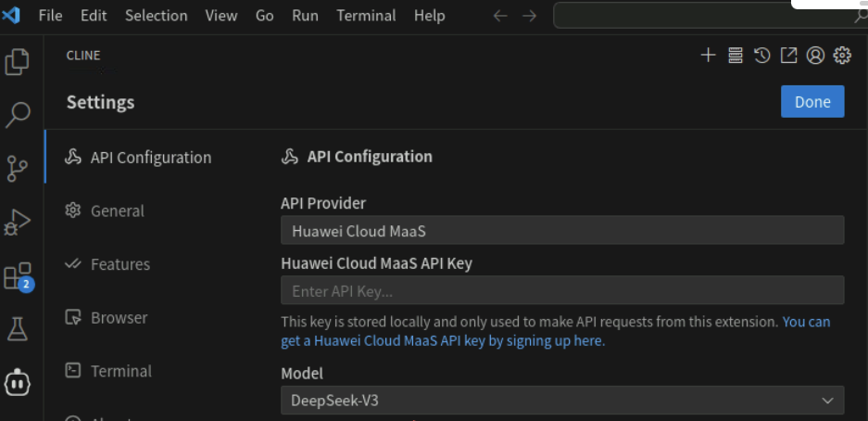
Task: Open the Testing beaker view
Action: tap(18, 328)
